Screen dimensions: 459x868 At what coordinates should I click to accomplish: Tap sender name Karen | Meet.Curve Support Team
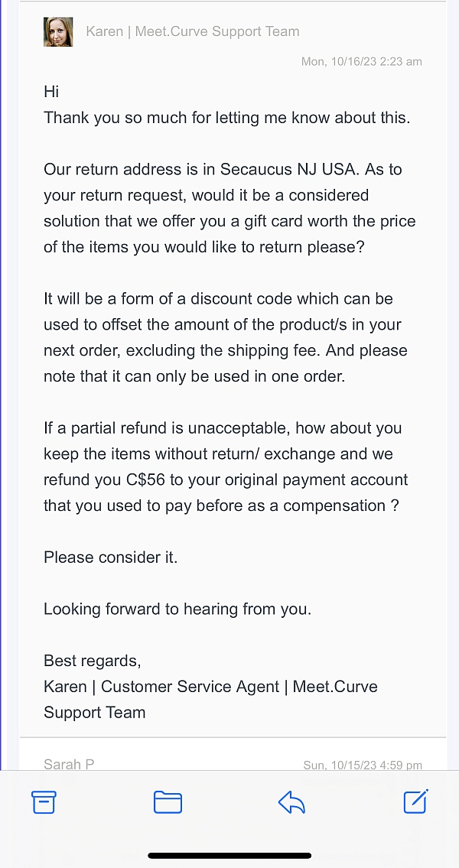coord(192,31)
